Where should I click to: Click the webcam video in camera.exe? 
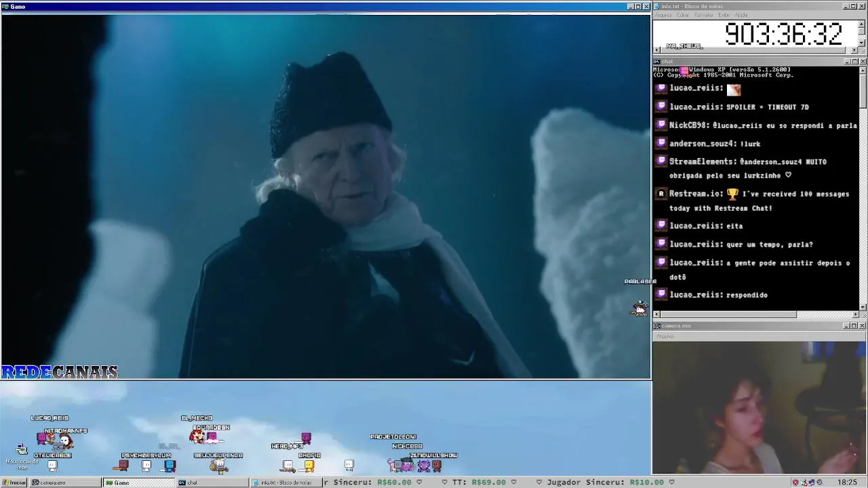click(759, 407)
